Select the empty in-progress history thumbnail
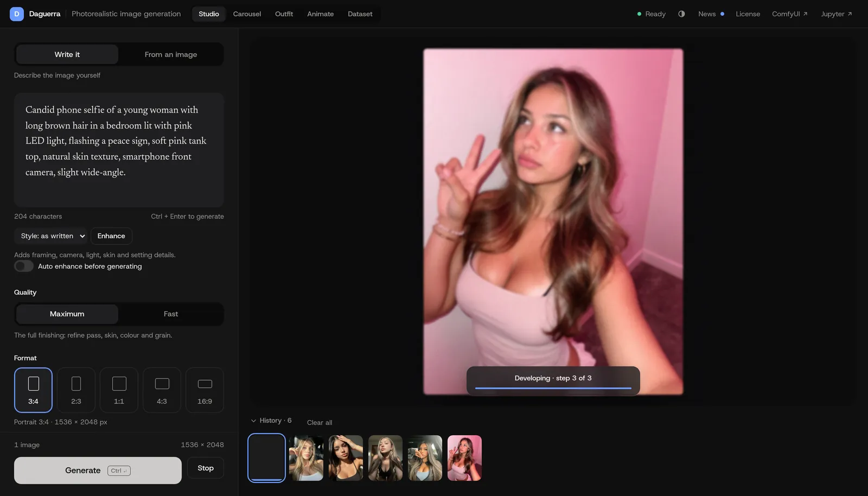This screenshot has width=868, height=496. [x=266, y=457]
